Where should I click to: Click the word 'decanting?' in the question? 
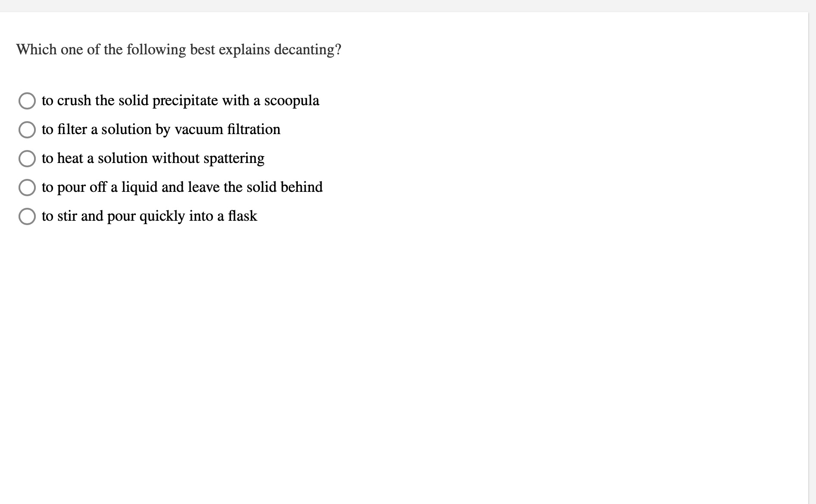[308, 50]
